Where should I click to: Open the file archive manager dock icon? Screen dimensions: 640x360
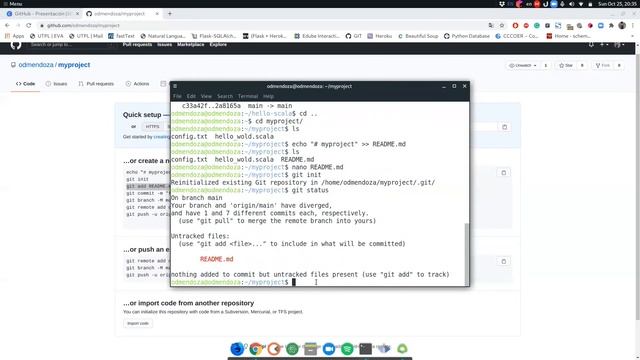[x=310, y=349]
